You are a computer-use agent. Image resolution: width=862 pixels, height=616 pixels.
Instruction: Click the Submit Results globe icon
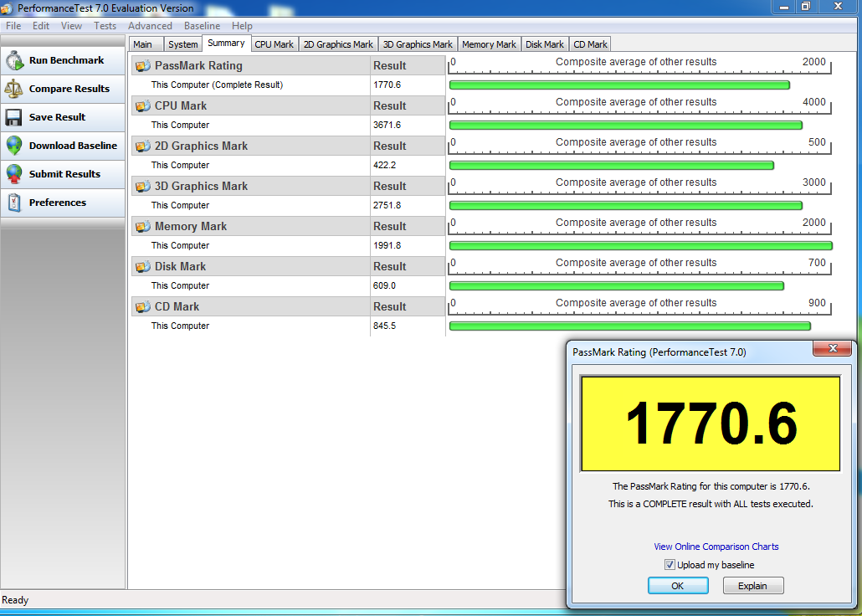[x=14, y=174]
